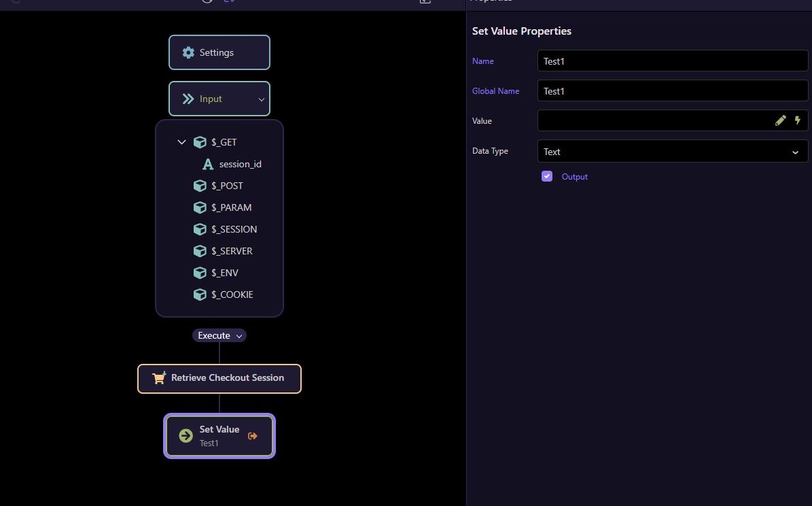This screenshot has width=812, height=506.
Task: Select the Input step
Action: [219, 99]
